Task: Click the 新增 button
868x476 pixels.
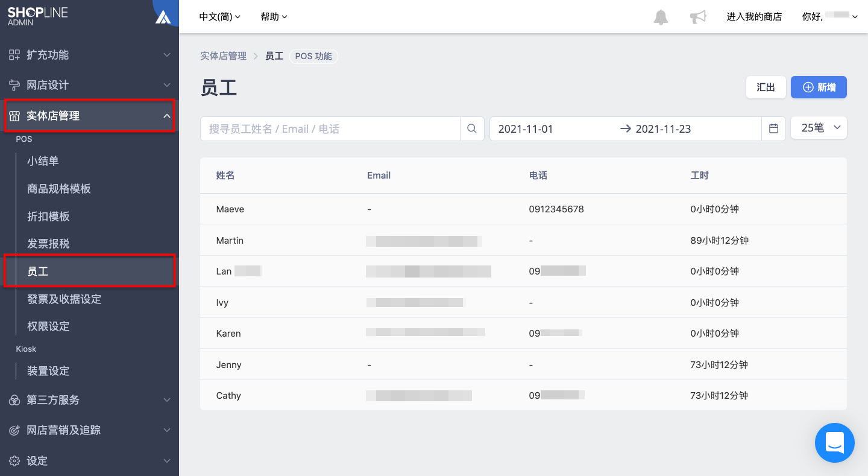Action: coord(819,87)
